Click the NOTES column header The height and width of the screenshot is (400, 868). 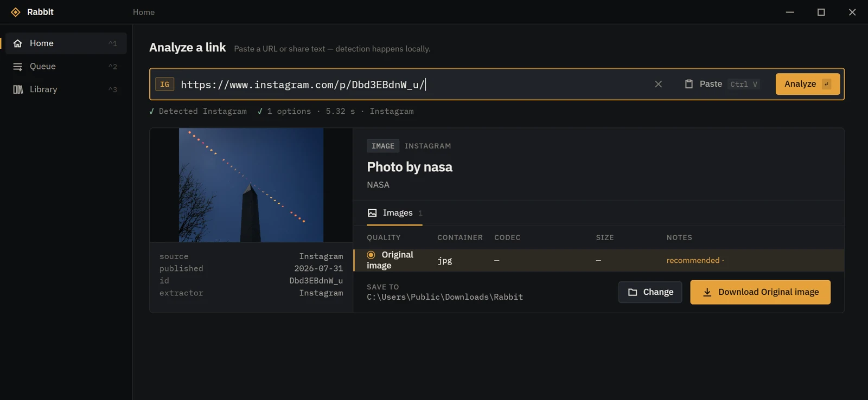[679, 237]
